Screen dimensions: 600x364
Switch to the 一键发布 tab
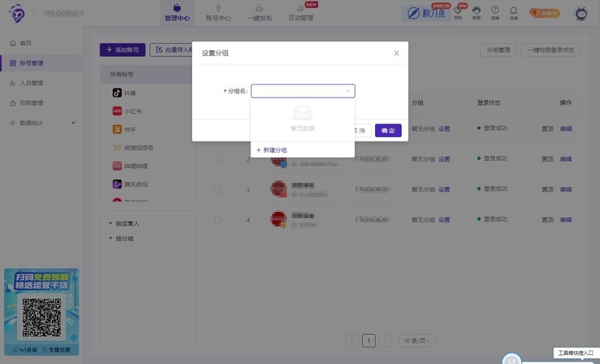[x=259, y=13]
